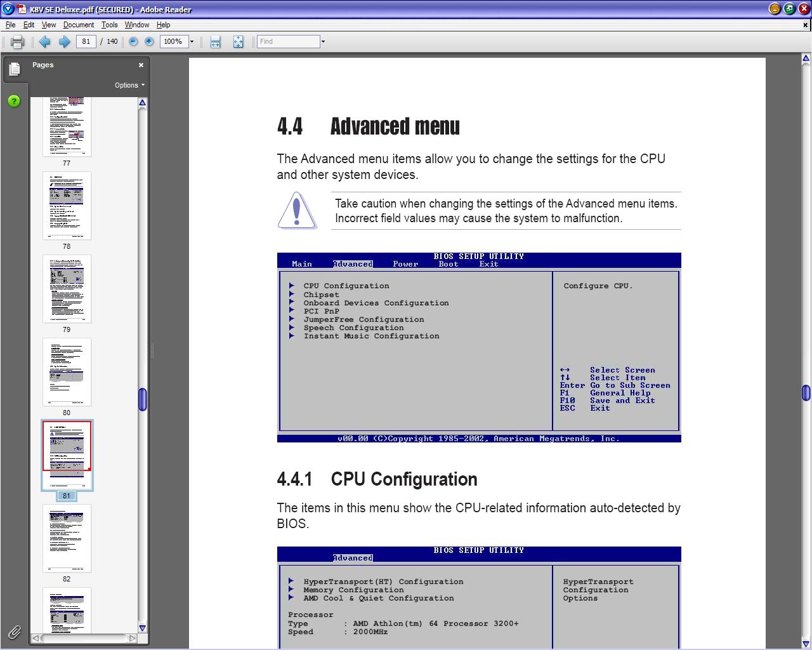
Task: Click total page count '140' text
Action: (x=112, y=41)
